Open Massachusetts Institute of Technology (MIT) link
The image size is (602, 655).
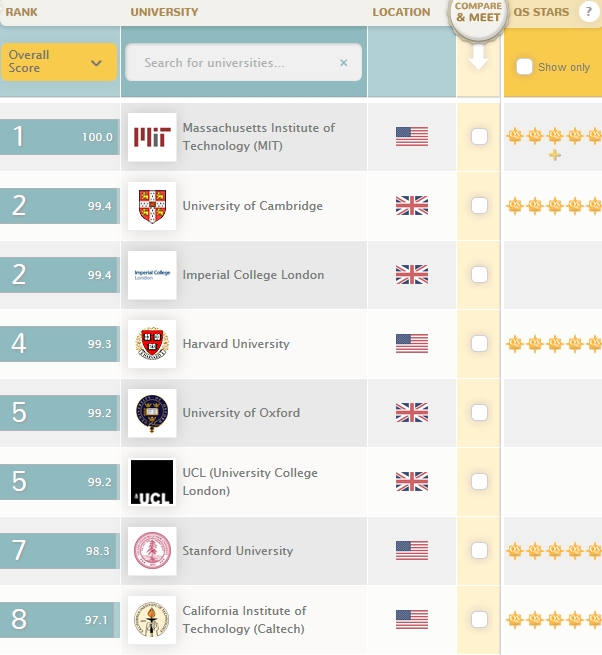tap(259, 137)
